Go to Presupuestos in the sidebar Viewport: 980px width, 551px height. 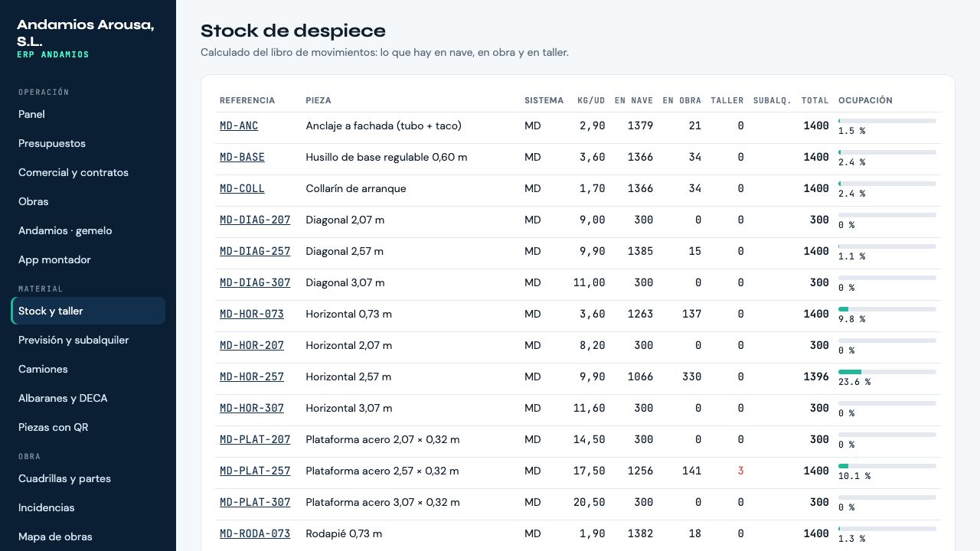(88, 143)
